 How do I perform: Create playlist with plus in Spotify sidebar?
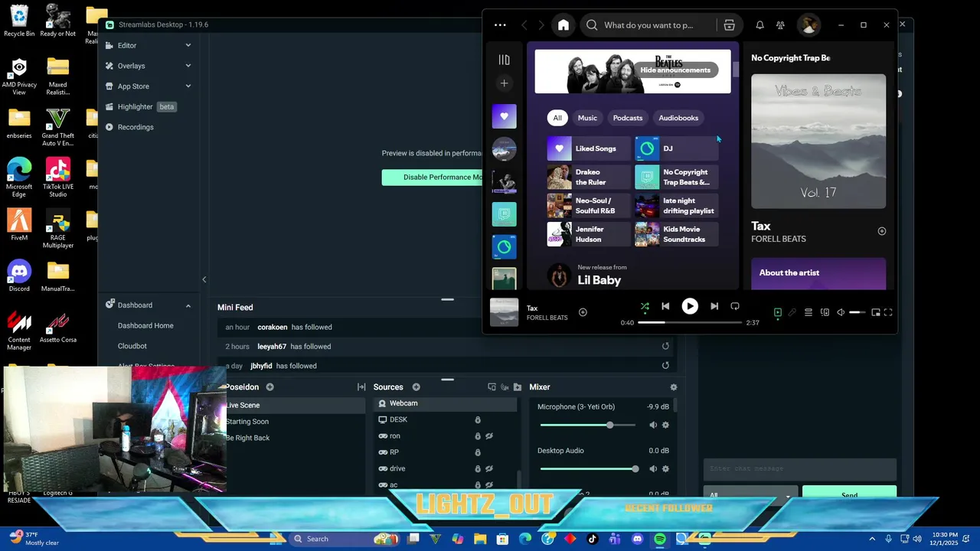coord(504,83)
